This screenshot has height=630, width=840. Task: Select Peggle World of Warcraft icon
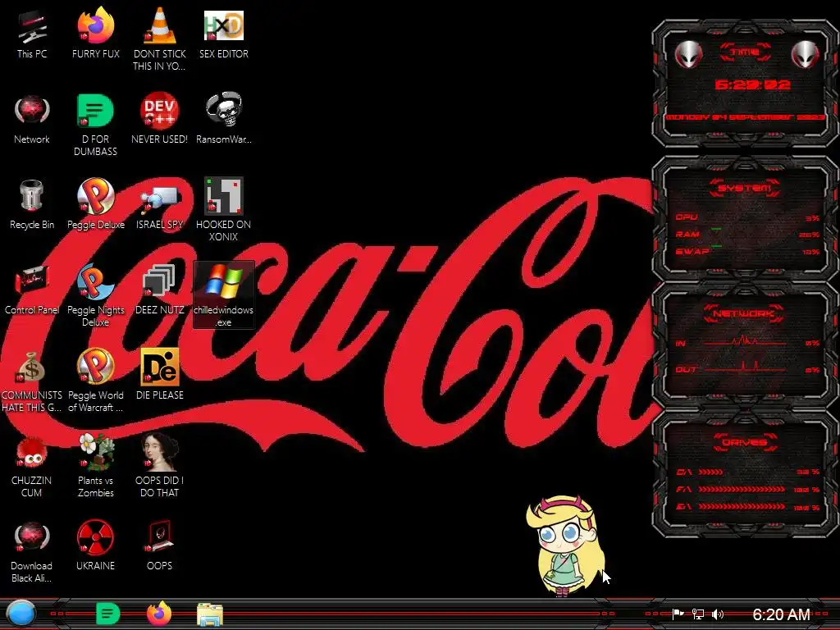95,381
